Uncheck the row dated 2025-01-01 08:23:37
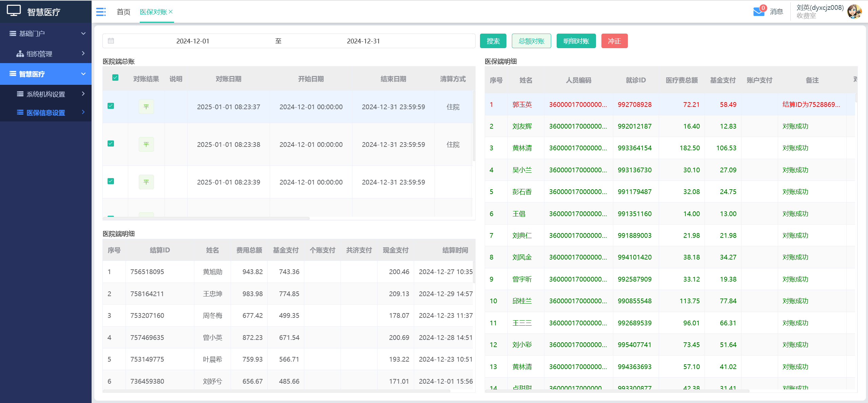Viewport: 868px width, 403px height. pyautogui.click(x=111, y=106)
